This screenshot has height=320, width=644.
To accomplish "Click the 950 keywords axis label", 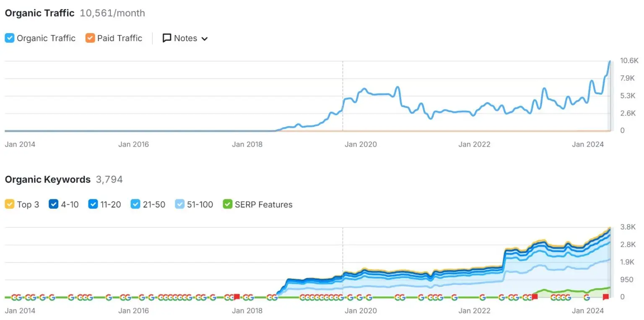I will pos(627,279).
